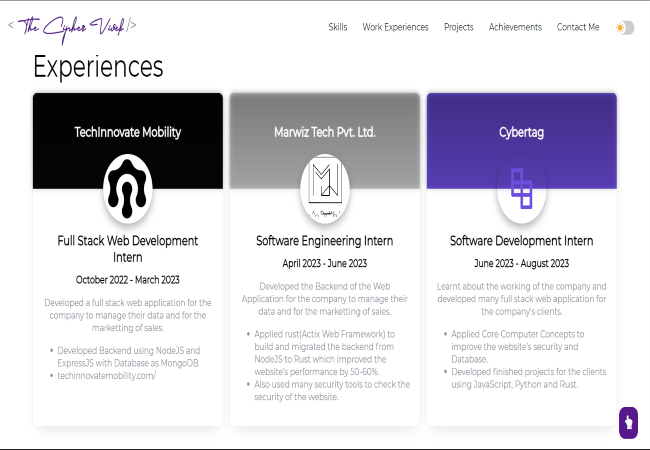Navigate to the Projects section
Viewport: 650px width, 450px height.
click(x=459, y=27)
